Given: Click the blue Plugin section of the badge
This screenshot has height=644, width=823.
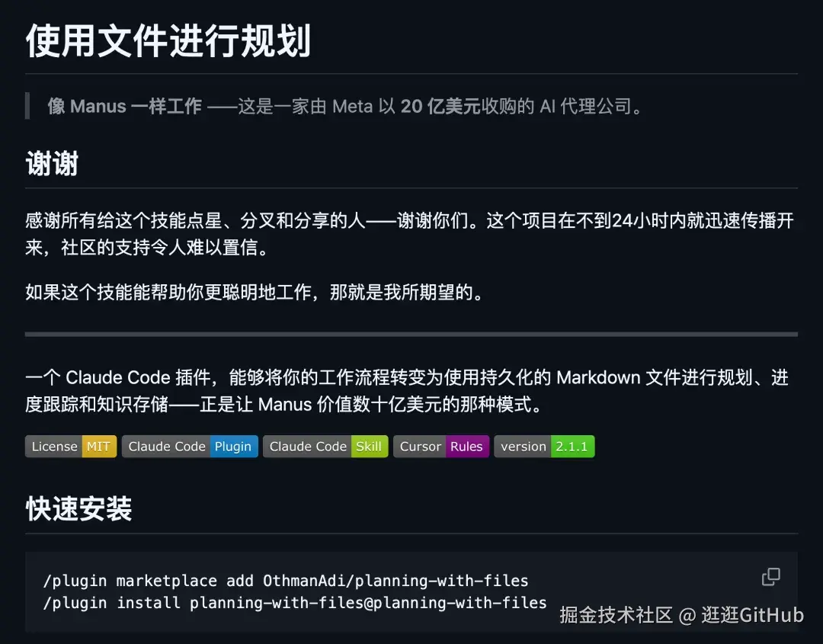Looking at the screenshot, I should [x=234, y=447].
